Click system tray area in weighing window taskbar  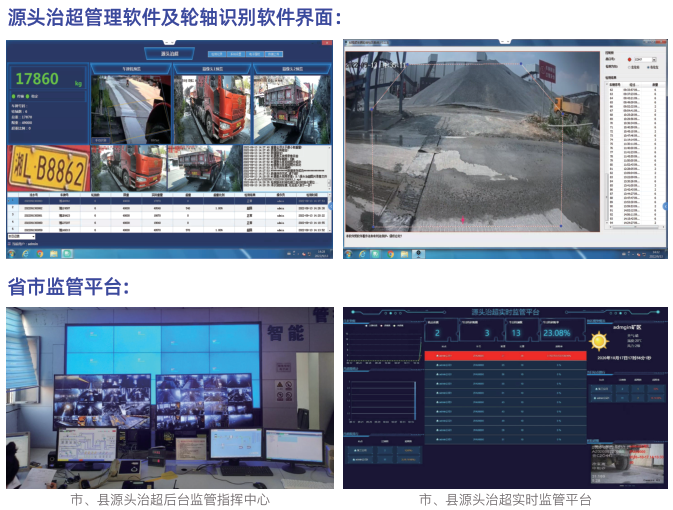pos(299,254)
